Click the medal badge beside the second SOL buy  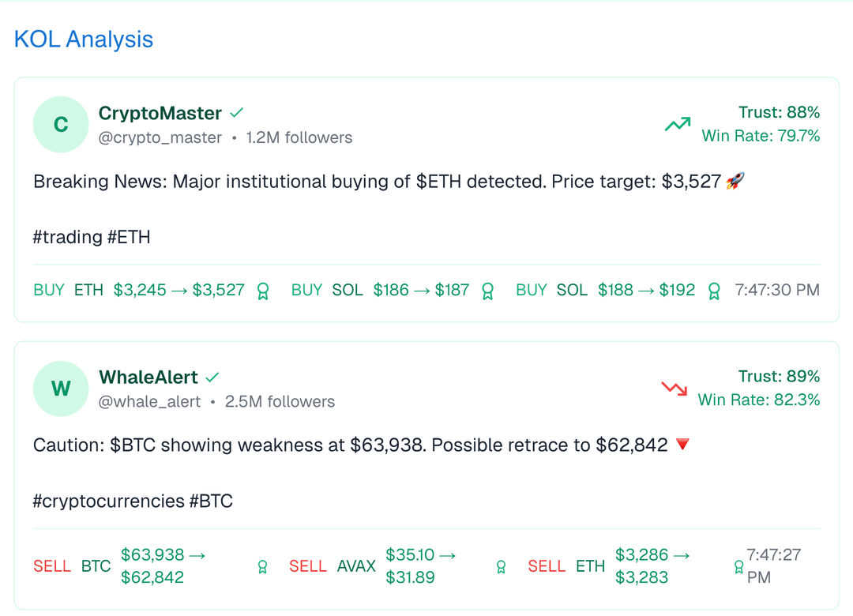(714, 291)
